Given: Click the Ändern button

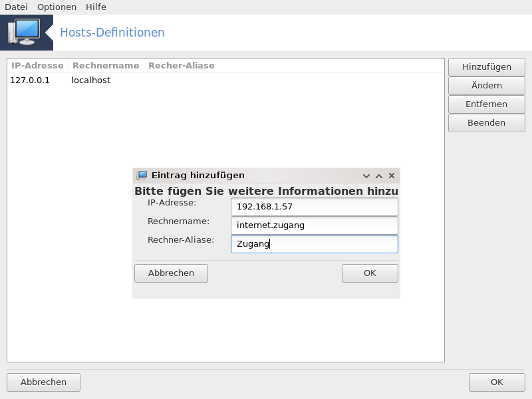Looking at the screenshot, I should pyautogui.click(x=487, y=86).
